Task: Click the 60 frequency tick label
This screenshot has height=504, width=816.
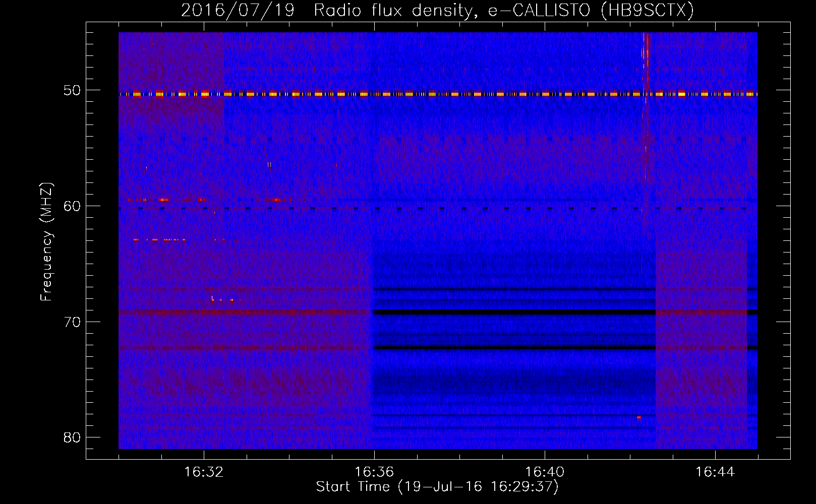Action: click(72, 206)
